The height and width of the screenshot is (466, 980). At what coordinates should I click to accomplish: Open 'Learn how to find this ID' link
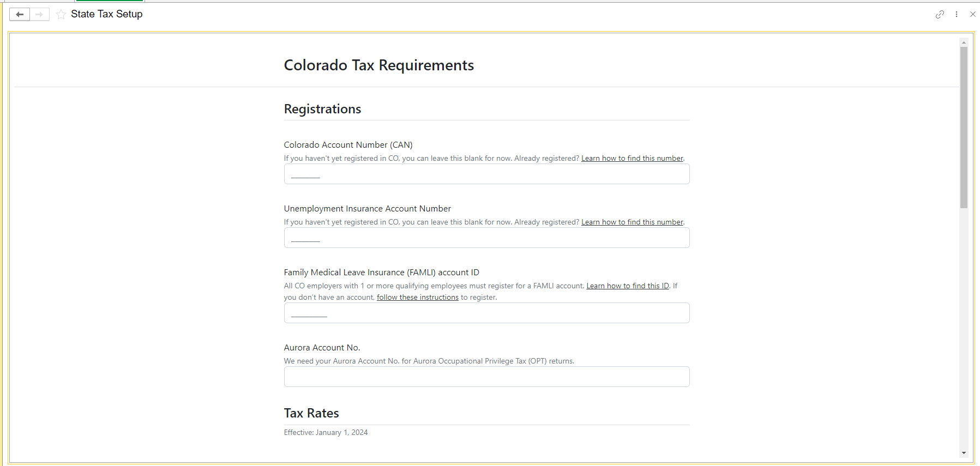pos(628,286)
